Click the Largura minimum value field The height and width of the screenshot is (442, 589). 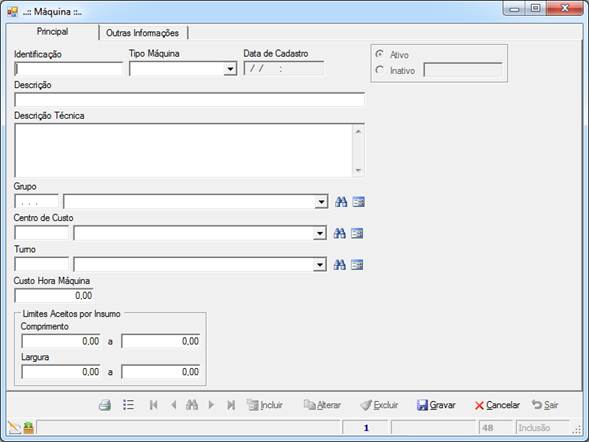click(61, 372)
